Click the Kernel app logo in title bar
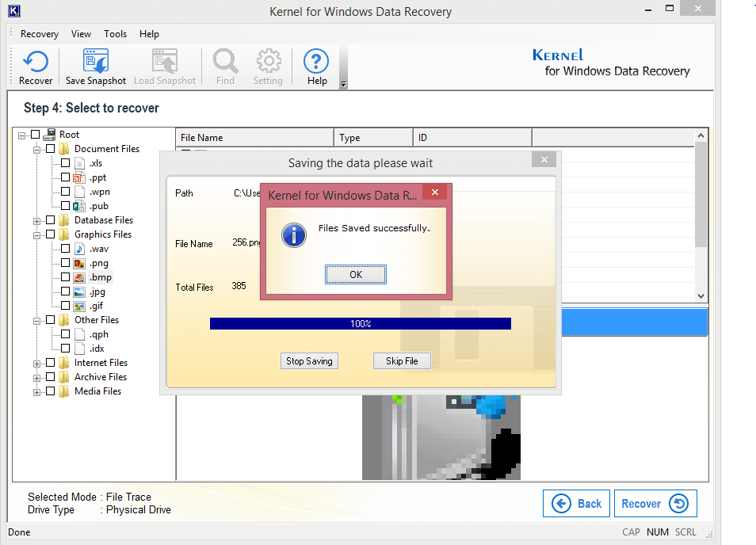The image size is (756, 545). pos(14,10)
